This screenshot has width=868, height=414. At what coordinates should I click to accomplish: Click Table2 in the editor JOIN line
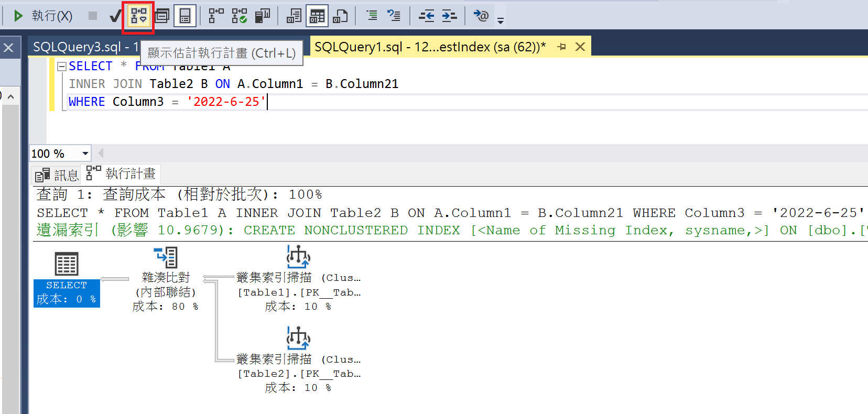171,84
